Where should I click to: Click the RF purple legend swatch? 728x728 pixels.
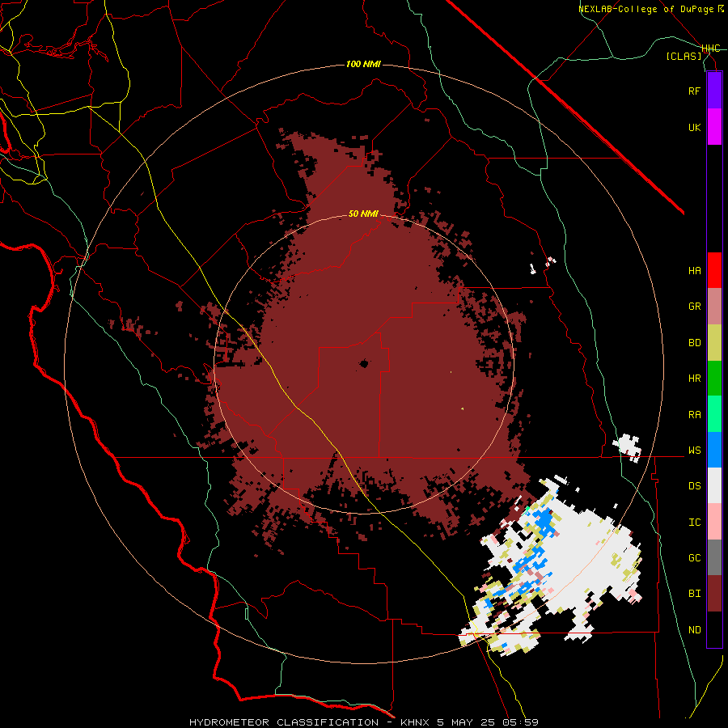pos(714,91)
